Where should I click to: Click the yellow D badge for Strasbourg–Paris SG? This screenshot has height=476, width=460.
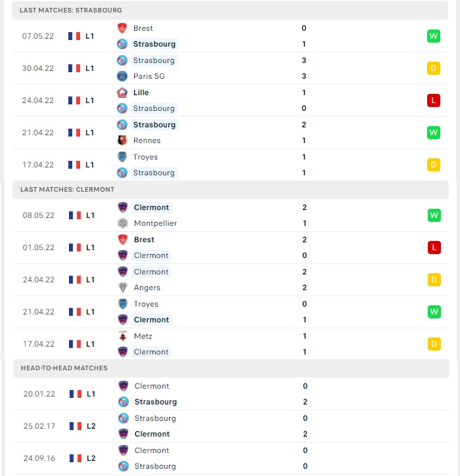pyautogui.click(x=434, y=68)
